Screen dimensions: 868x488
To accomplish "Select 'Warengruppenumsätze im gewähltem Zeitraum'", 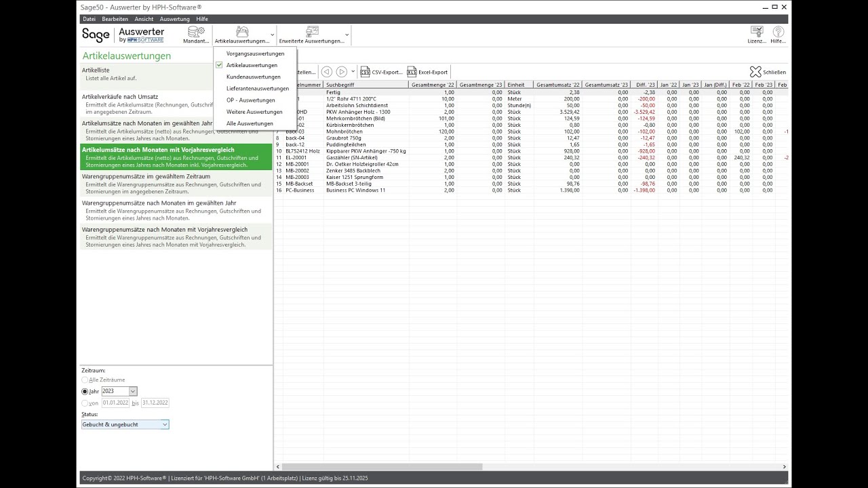I will [x=176, y=184].
